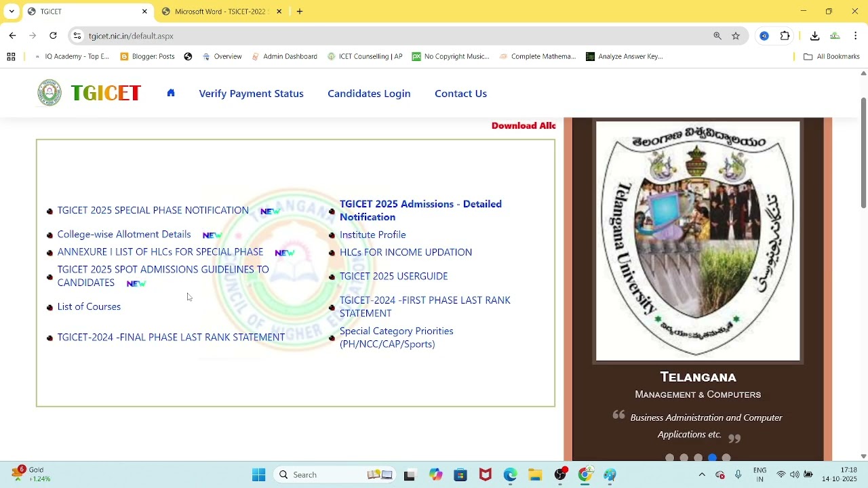Close the TGICET tab

pos(144,11)
